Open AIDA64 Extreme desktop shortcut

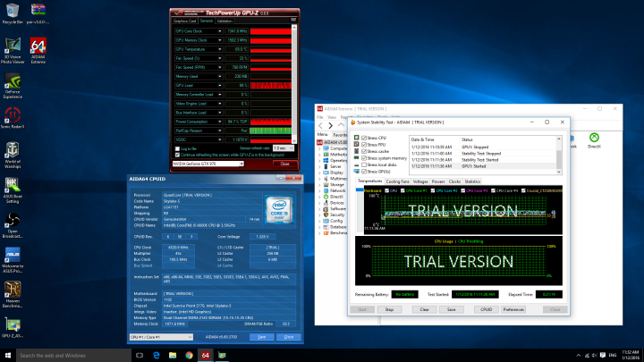38,50
